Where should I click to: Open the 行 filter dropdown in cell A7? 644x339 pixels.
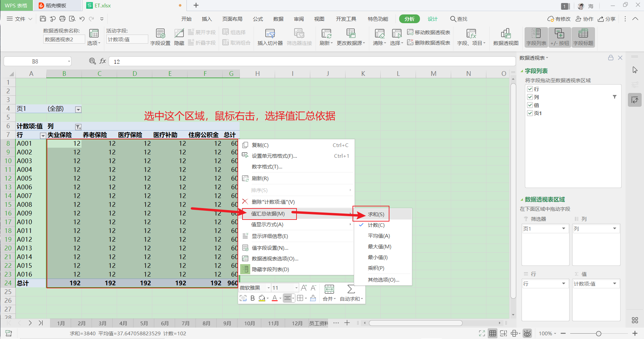coord(43,136)
